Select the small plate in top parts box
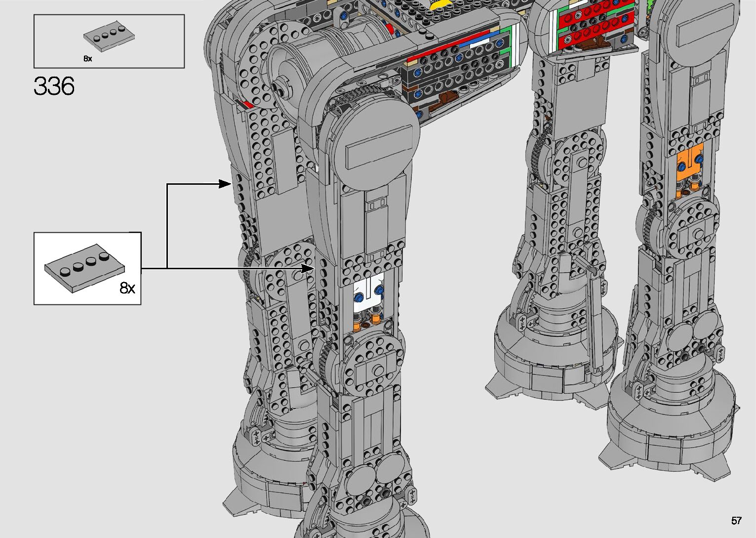 pos(109,39)
